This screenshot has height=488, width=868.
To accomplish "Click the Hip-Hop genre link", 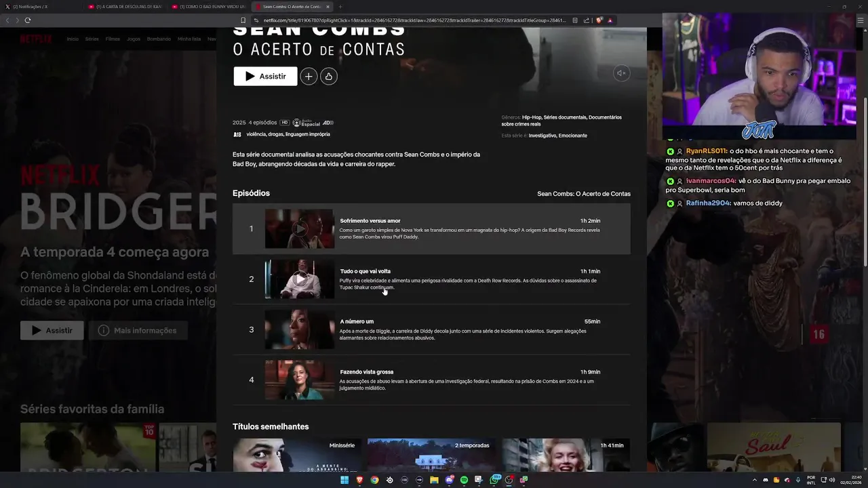I will [x=531, y=117].
